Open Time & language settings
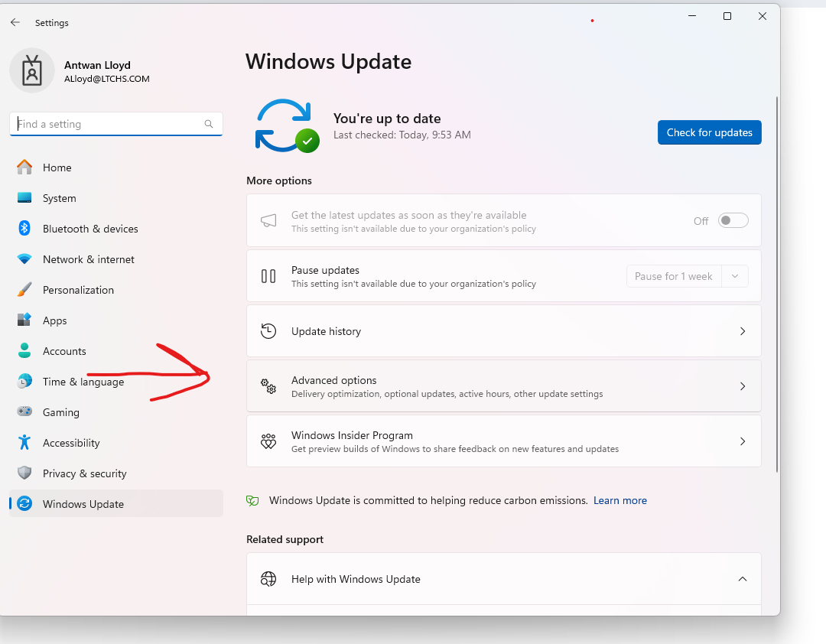Image resolution: width=826 pixels, height=644 pixels. tap(116, 382)
